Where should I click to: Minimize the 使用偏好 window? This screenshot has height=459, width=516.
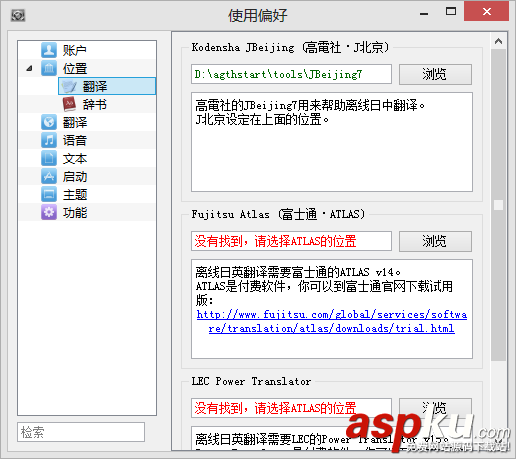tap(424, 13)
